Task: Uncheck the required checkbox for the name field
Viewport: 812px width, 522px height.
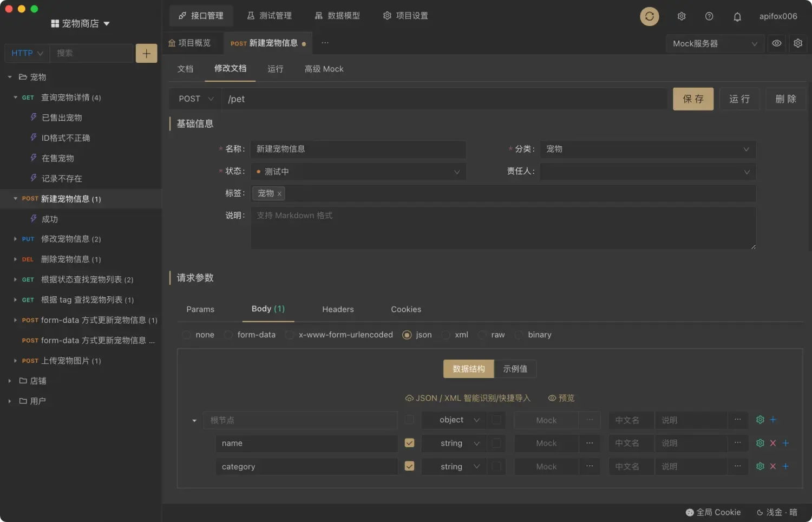Action: pyautogui.click(x=409, y=443)
